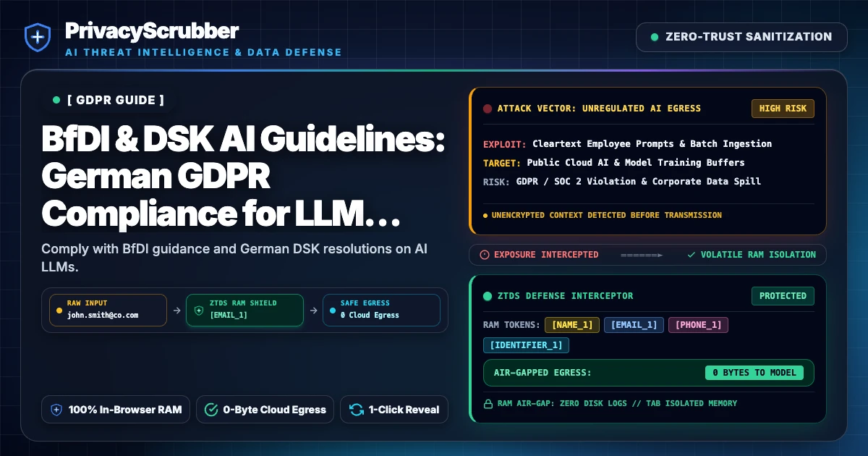868x456 pixels.
Task: Click the Attack Vector: Unregulated AI Egress heading
Action: click(x=599, y=109)
